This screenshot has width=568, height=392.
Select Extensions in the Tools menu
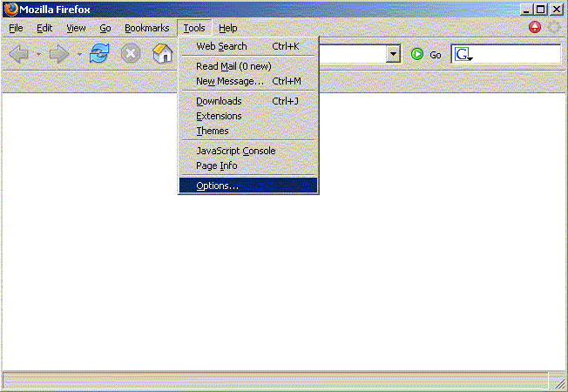pos(219,116)
